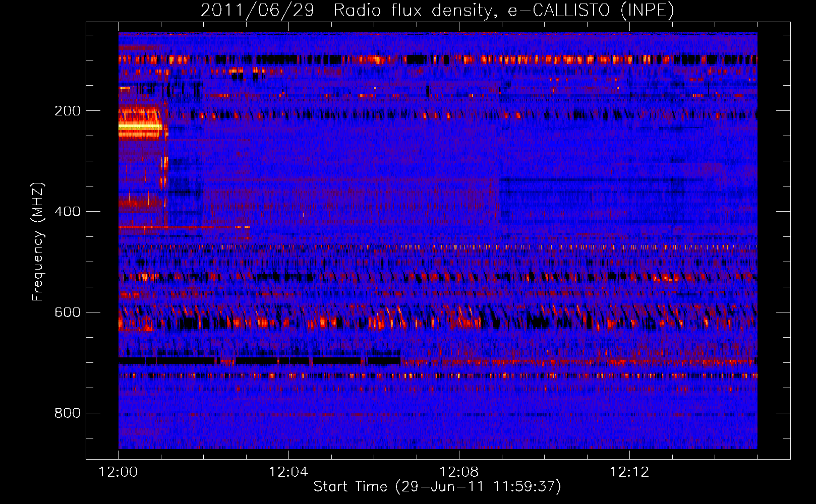Click the 200 frequency axis label
Image resolution: width=816 pixels, height=504 pixels.
pyautogui.click(x=68, y=111)
